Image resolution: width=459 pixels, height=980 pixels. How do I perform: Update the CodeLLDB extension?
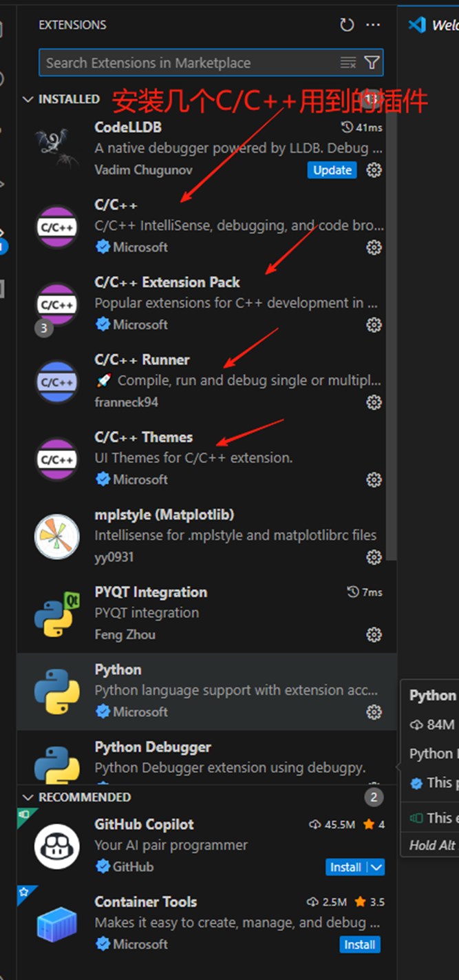pos(332,170)
